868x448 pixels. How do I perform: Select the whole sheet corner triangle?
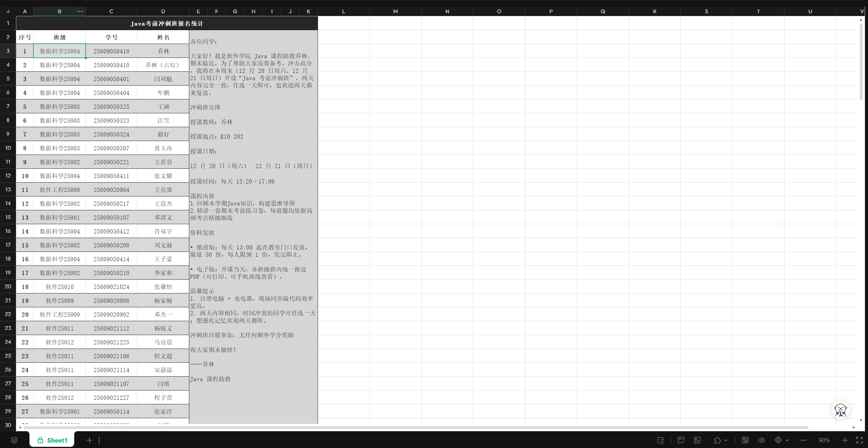point(8,11)
